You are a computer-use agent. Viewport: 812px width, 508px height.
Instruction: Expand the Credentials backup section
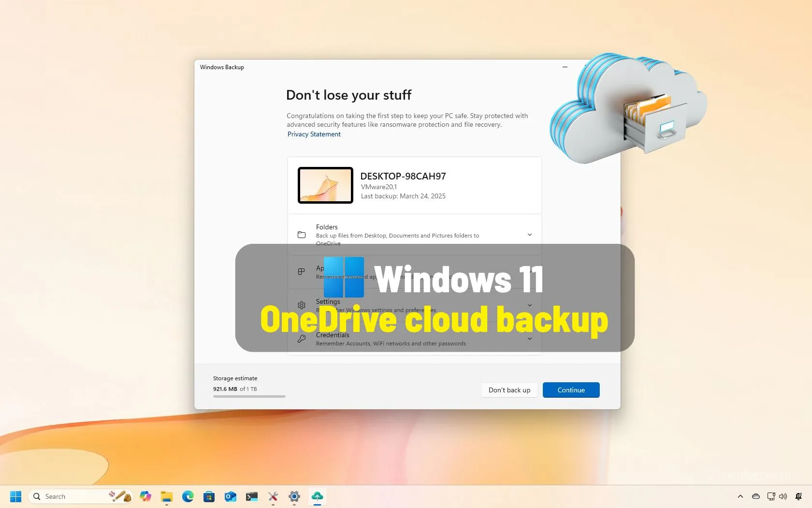[x=530, y=339]
